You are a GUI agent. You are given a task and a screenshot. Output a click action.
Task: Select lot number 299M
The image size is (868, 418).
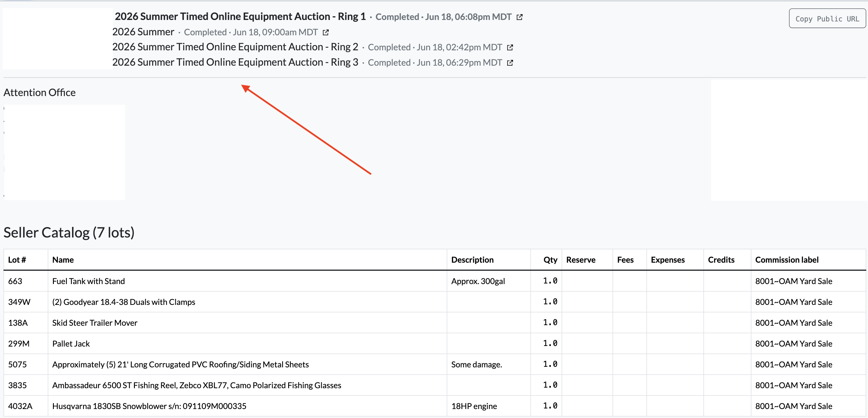point(19,344)
